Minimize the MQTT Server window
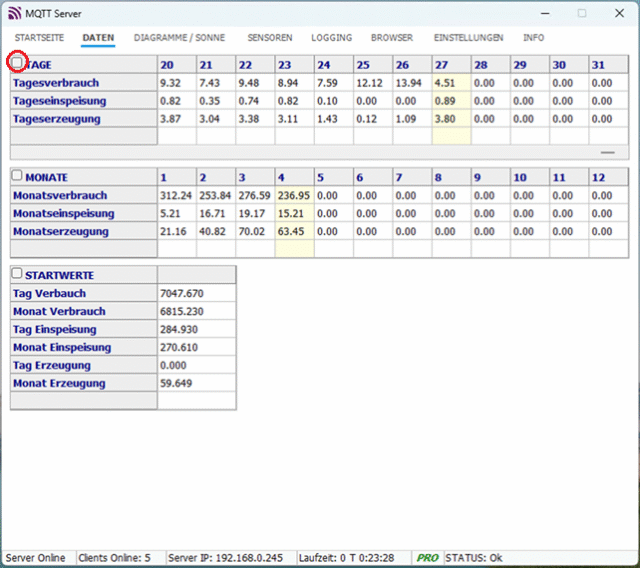640x568 pixels. [x=545, y=13]
